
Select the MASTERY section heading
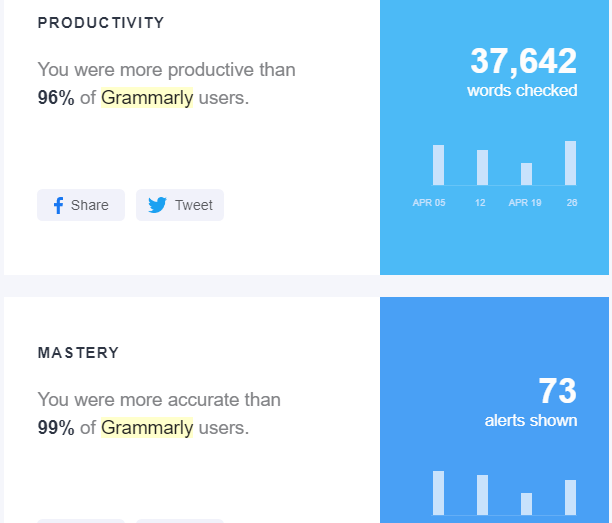click(78, 353)
